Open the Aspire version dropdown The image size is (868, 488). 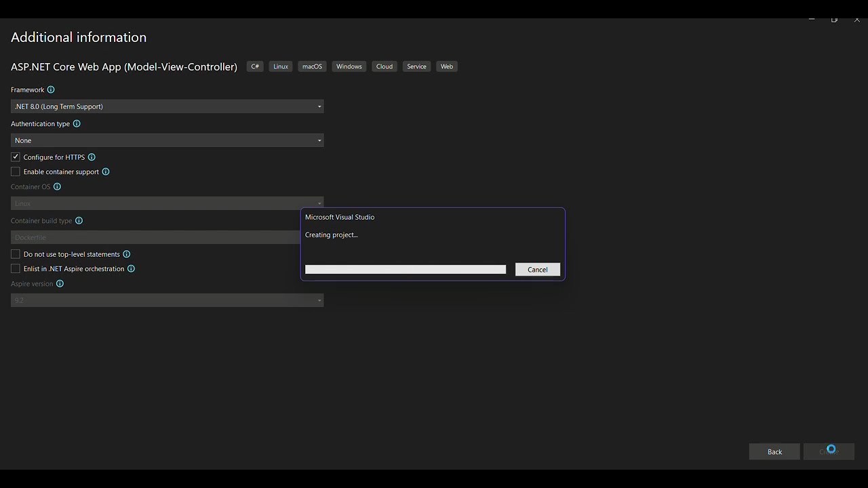pyautogui.click(x=167, y=300)
